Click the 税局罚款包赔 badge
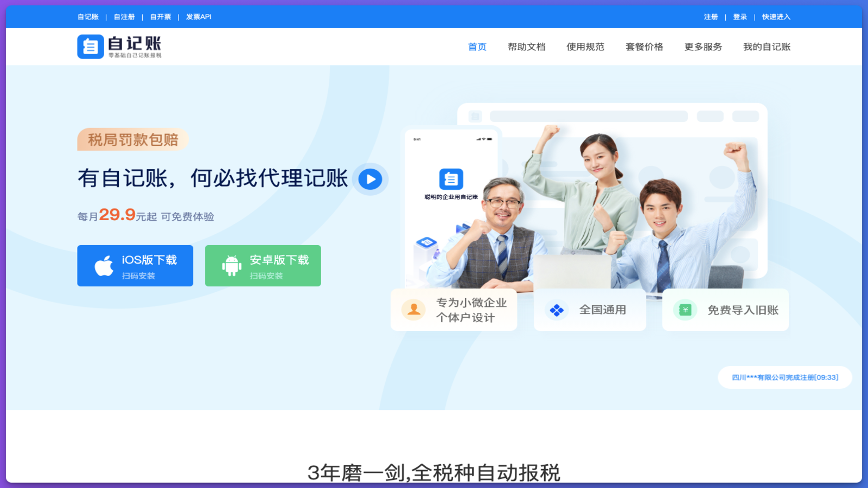This screenshot has height=488, width=868. pyautogui.click(x=133, y=139)
